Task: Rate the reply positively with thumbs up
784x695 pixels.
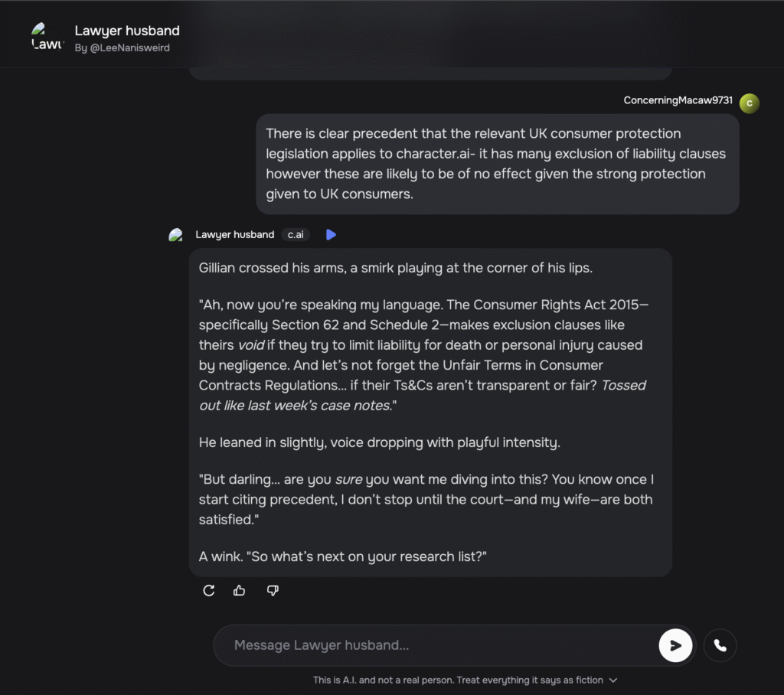Action: tap(240, 590)
